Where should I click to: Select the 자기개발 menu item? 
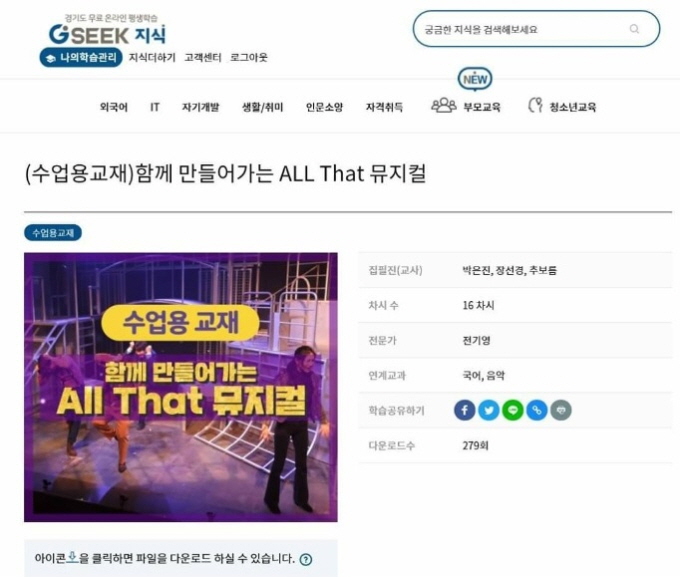point(201,107)
